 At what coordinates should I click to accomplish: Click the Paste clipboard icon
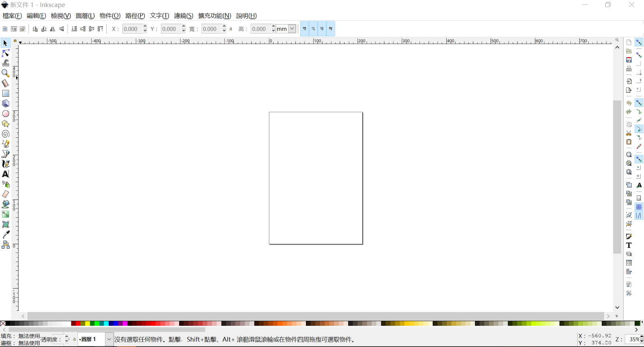(629, 142)
